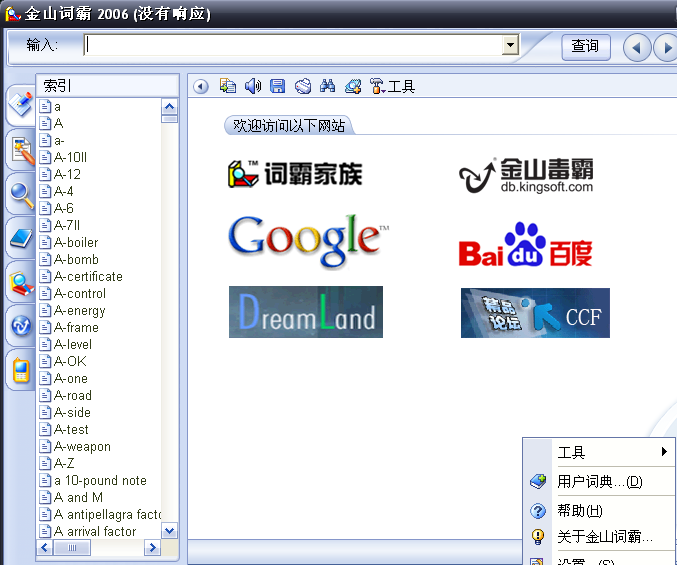Image resolution: width=677 pixels, height=565 pixels.
Task: Select 'a 10-pound note' in the index
Action: 100,480
